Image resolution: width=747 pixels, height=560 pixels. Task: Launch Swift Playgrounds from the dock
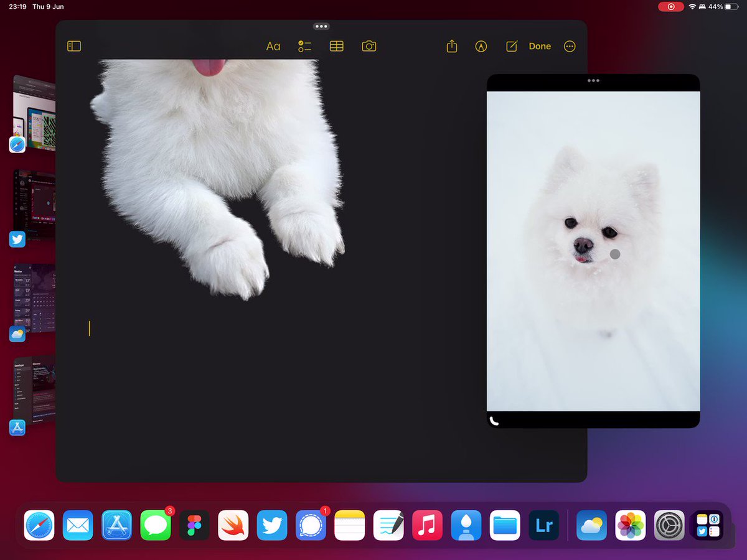coord(233,526)
